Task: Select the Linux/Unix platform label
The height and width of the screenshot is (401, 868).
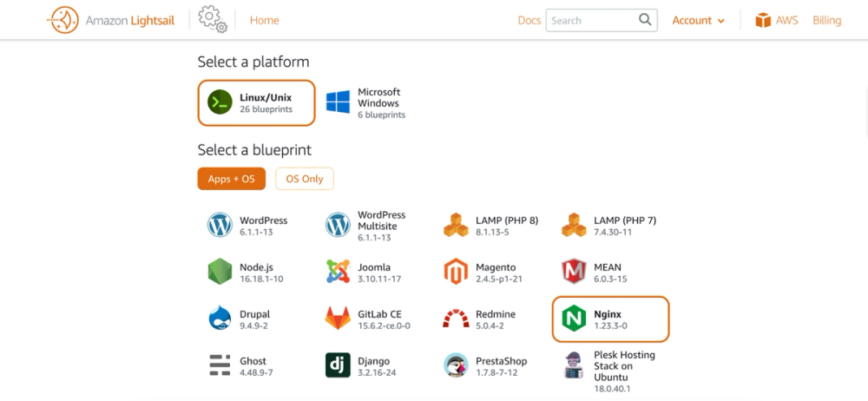Action: [266, 97]
